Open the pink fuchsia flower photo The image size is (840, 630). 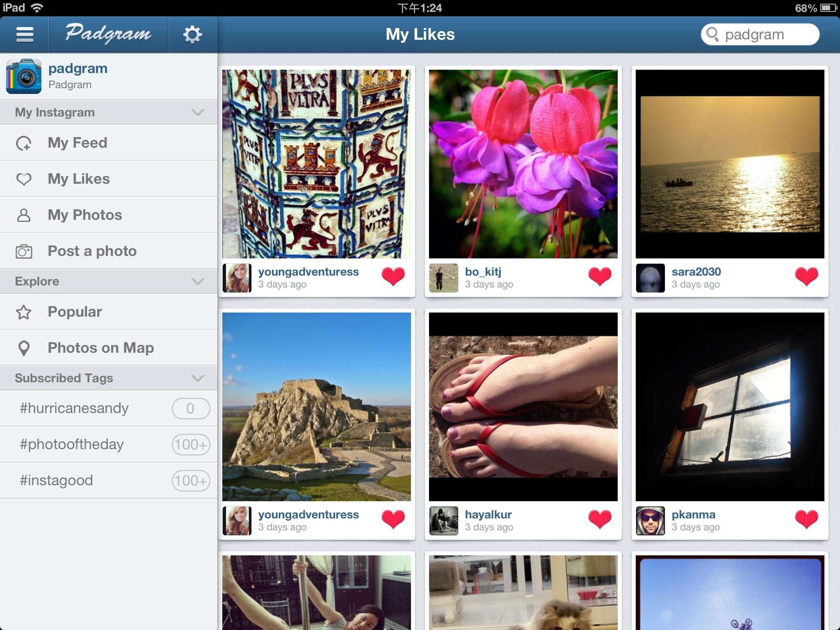(523, 164)
